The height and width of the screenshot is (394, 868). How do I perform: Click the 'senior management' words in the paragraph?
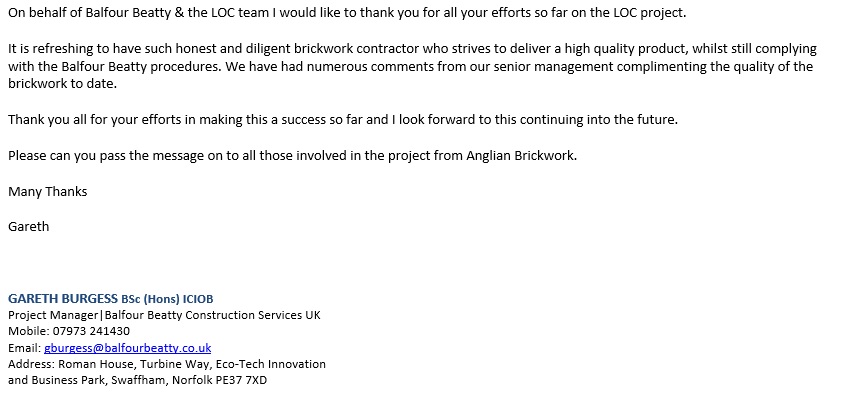tap(558, 66)
